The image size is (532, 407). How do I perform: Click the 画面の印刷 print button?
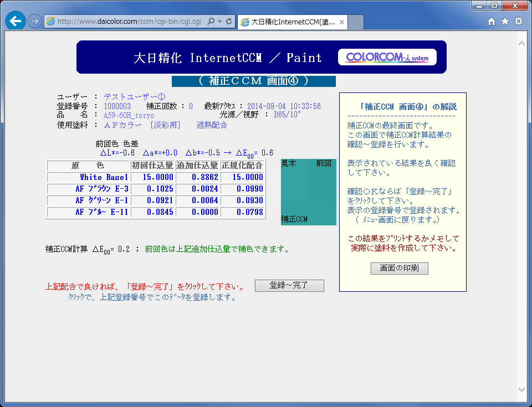tap(400, 268)
